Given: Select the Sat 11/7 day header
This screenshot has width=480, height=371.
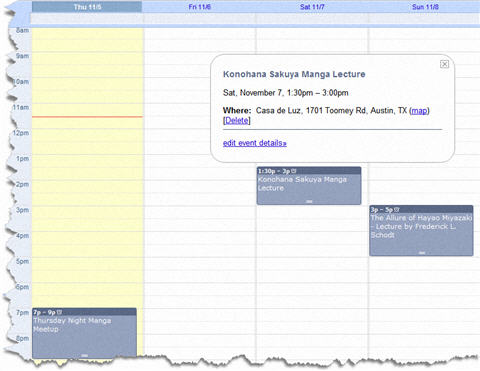Looking at the screenshot, I should [312, 7].
